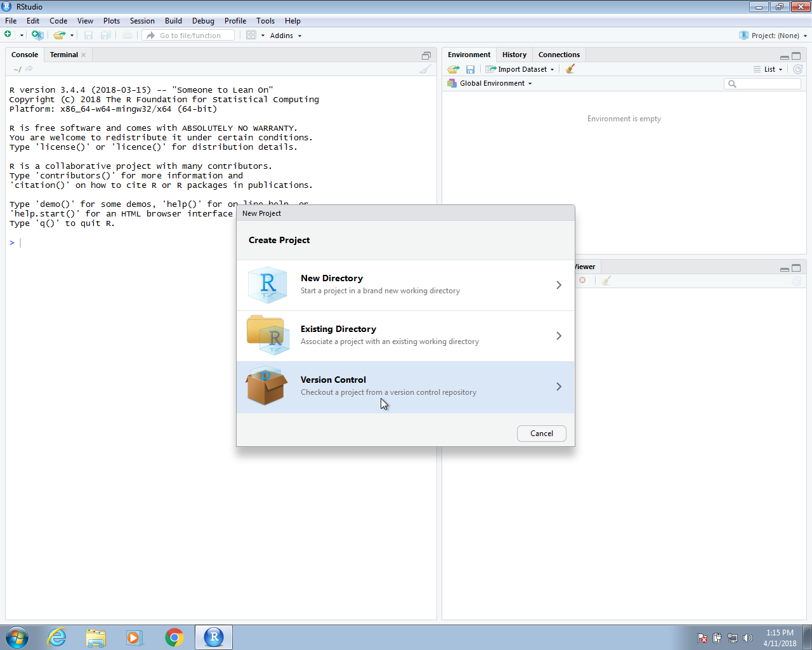Switch to the Connections tab
Image resolution: width=812 pixels, height=650 pixels.
(559, 55)
